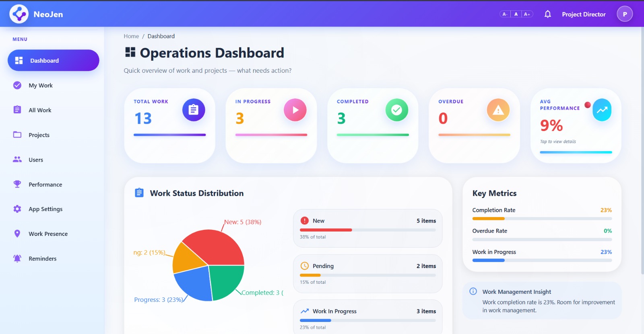Go to My Work
This screenshot has width=644, height=334.
[x=53, y=85]
